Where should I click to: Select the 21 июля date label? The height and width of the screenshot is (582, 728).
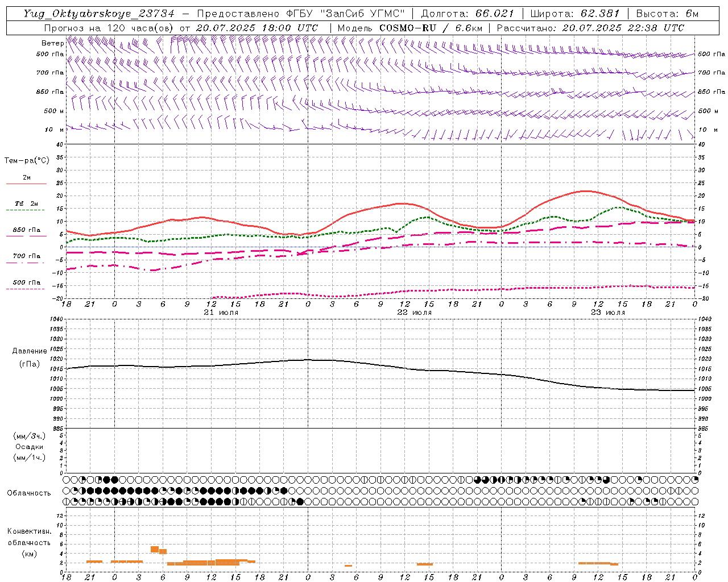pyautogui.click(x=221, y=313)
